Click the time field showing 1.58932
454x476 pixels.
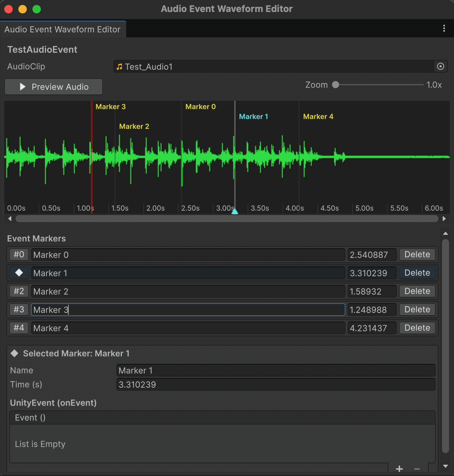pyautogui.click(x=372, y=291)
